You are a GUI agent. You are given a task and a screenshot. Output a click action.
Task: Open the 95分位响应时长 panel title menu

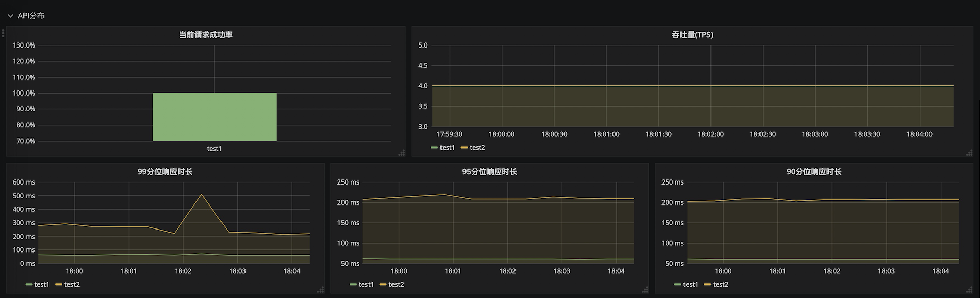coord(489,172)
